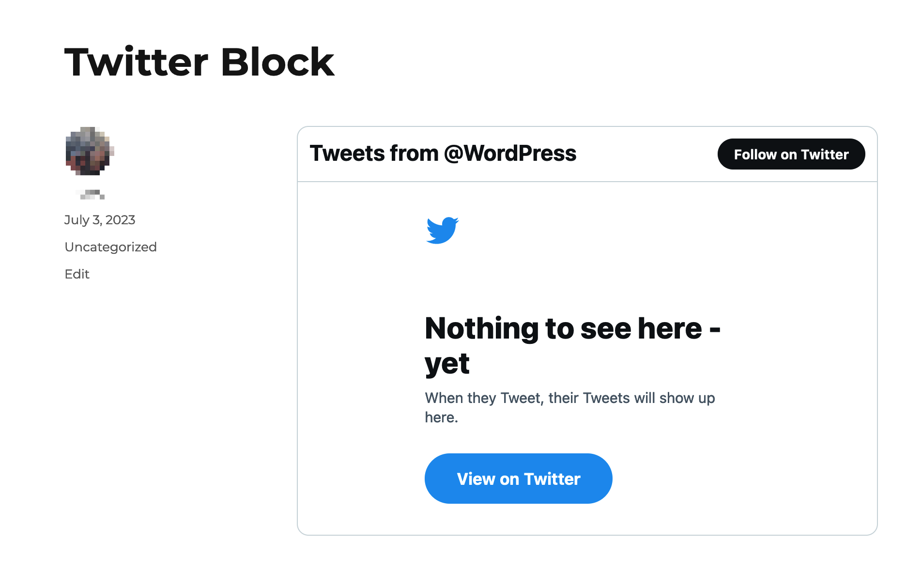Viewport: 922px width, 588px height.
Task: Click the bird icon above the tweet area
Action: coord(442,232)
